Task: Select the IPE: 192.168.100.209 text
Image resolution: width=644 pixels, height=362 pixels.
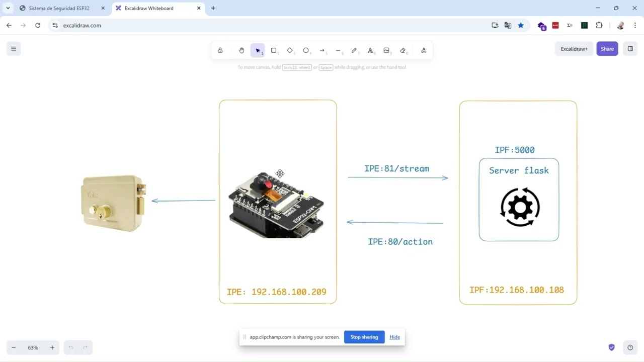Action: click(x=276, y=292)
